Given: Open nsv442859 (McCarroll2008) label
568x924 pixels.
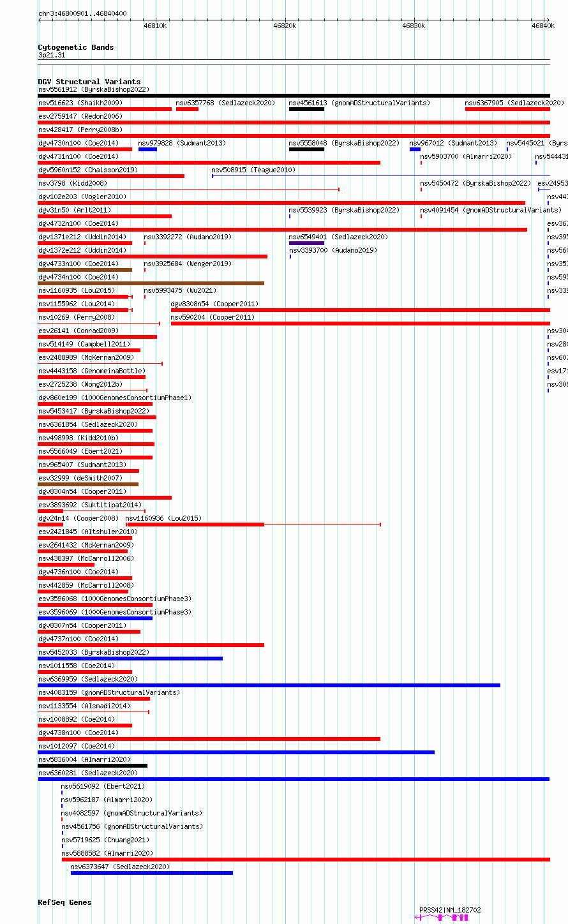Looking at the screenshot, I should tap(86, 585).
